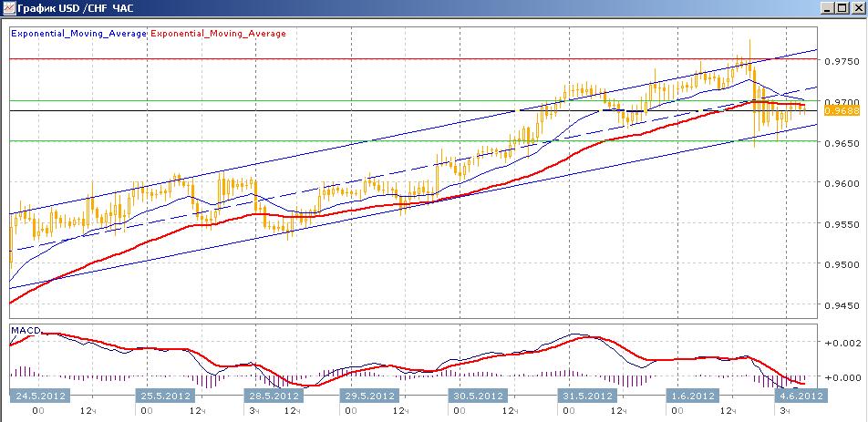868x422 pixels.
Task: Select the 30.5.2012 date marker
Action: [478, 396]
